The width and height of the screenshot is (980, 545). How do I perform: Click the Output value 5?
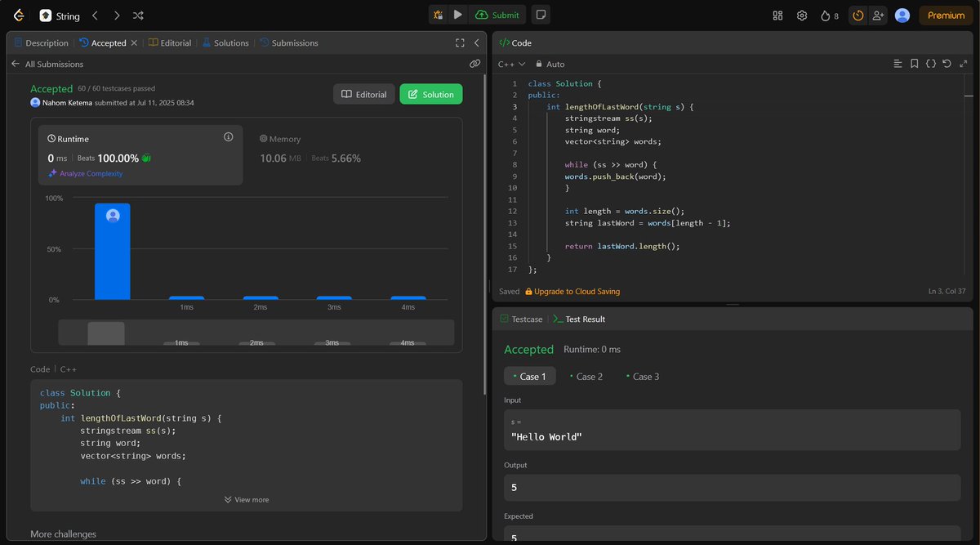(514, 488)
